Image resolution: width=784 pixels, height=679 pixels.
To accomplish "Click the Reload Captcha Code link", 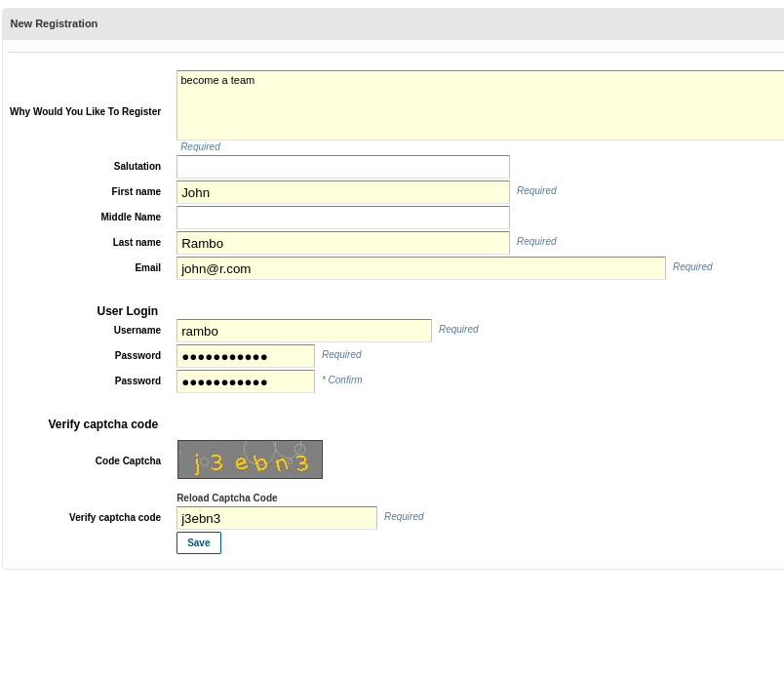I will click(227, 498).
